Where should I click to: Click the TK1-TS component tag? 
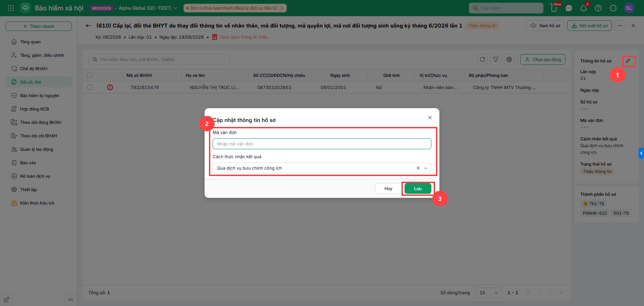593,204
